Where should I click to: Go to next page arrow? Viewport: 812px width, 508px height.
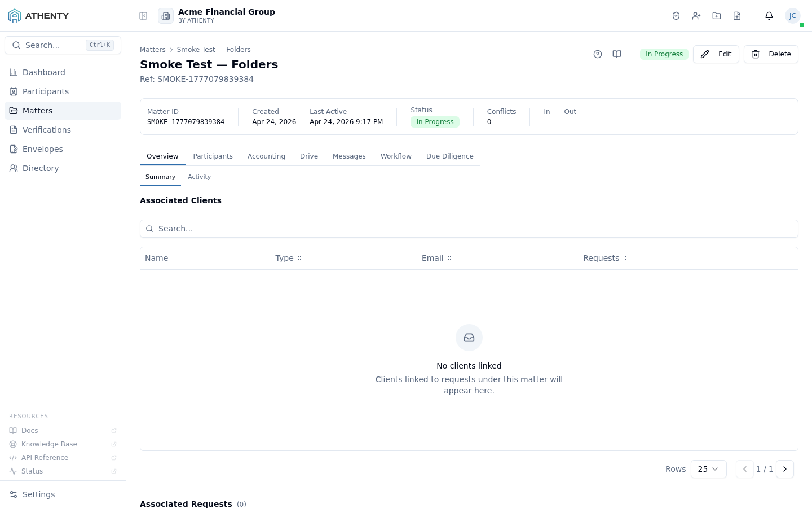[x=785, y=469]
